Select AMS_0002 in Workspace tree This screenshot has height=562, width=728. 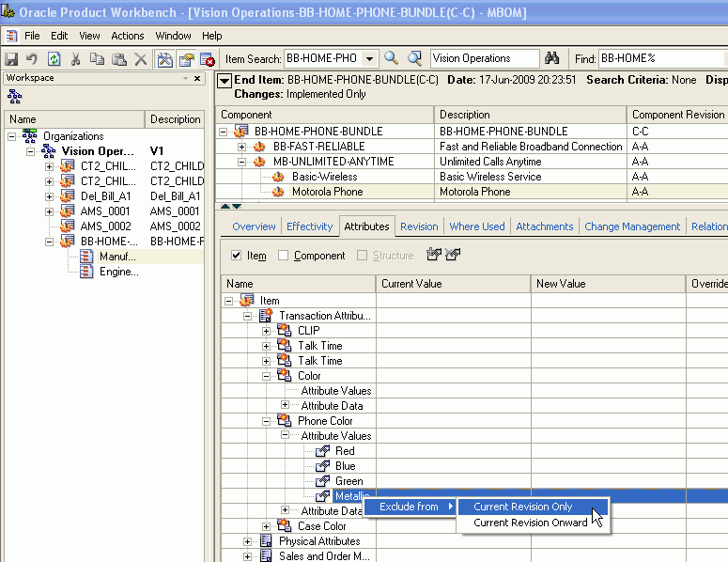tap(106, 226)
